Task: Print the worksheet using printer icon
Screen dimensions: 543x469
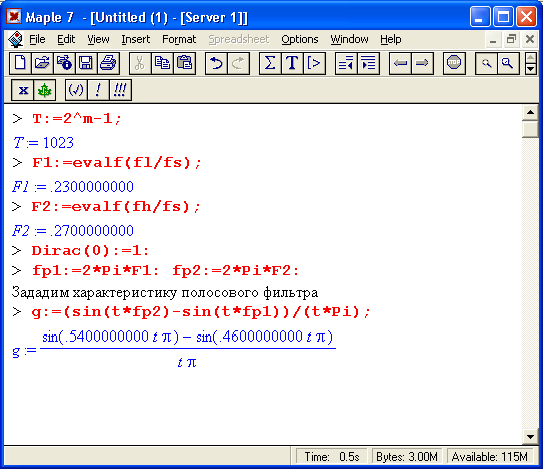Action: click(x=108, y=63)
